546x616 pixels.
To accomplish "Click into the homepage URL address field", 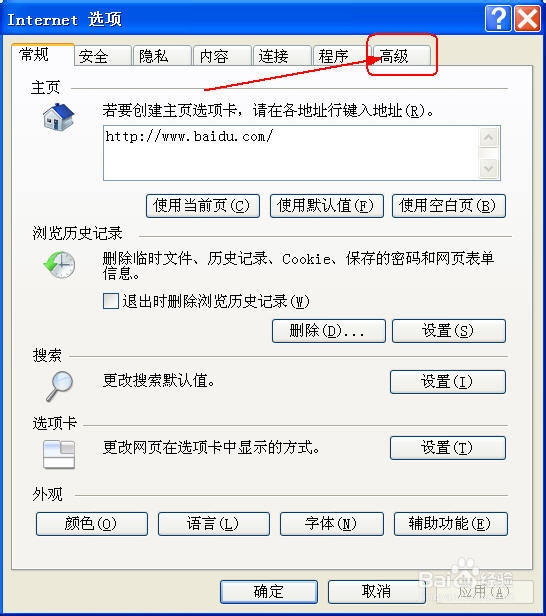I will click(x=291, y=153).
